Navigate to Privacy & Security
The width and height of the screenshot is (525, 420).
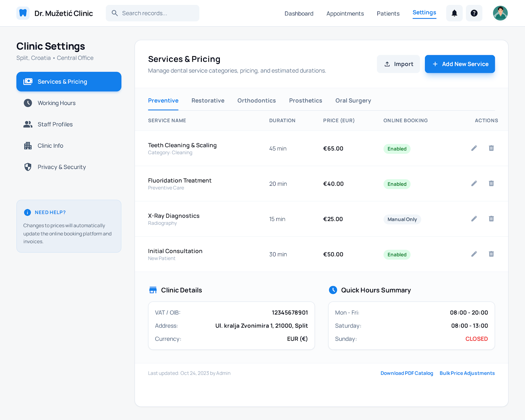[62, 167]
